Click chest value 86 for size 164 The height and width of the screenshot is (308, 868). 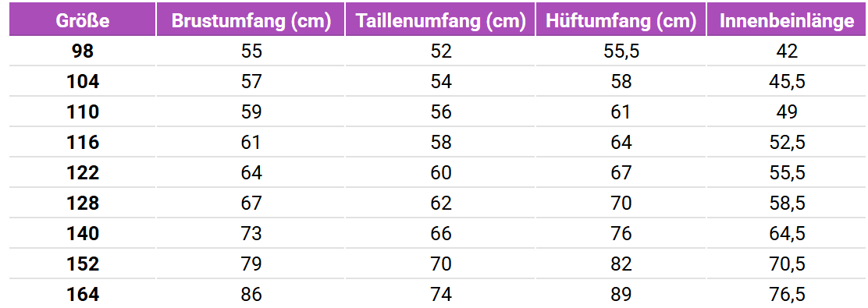(251, 294)
